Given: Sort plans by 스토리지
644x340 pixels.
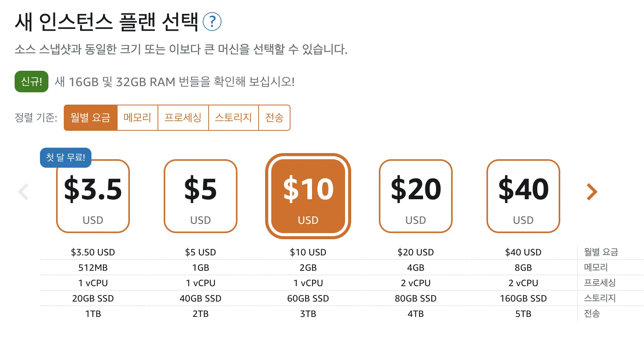Looking at the screenshot, I should (x=233, y=118).
